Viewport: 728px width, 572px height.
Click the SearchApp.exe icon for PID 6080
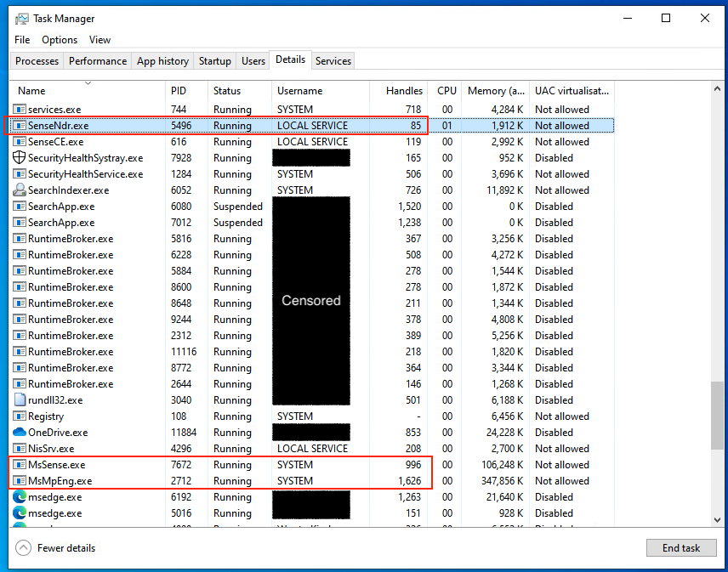coord(20,207)
